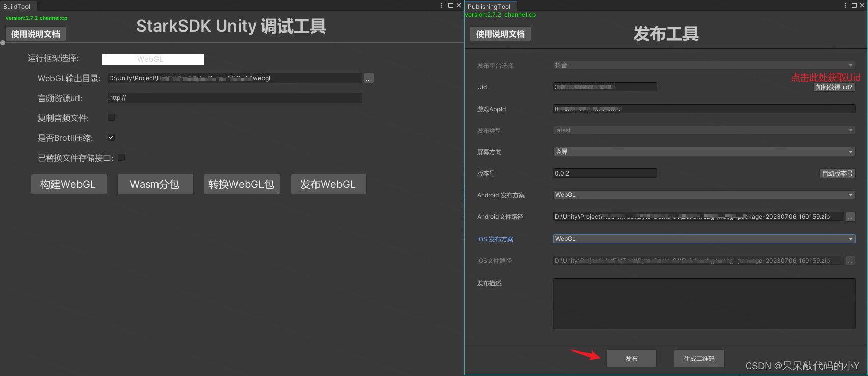Click the 构建WebGL button
The width and height of the screenshot is (868, 376).
pos(68,184)
